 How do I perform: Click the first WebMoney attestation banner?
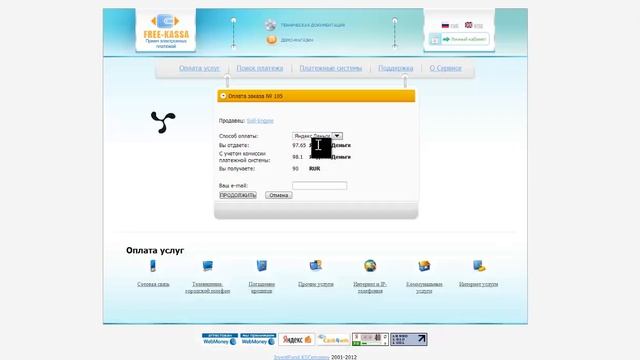click(220, 339)
